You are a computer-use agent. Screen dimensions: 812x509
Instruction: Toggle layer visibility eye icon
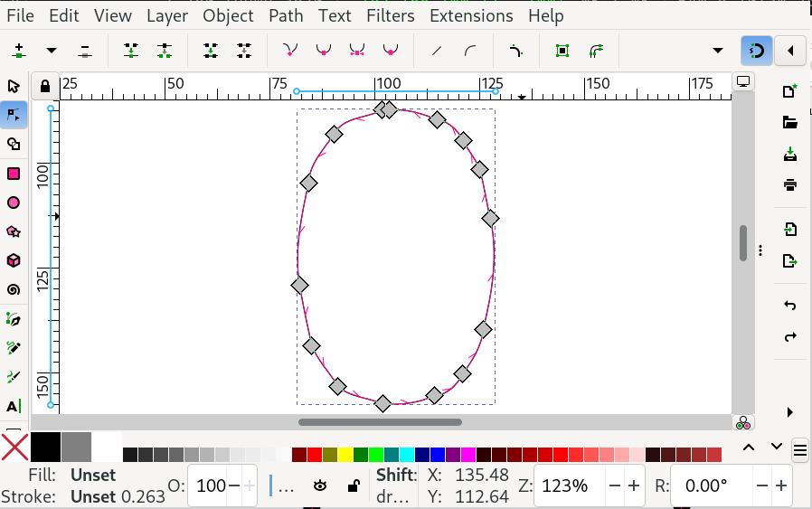pos(320,485)
